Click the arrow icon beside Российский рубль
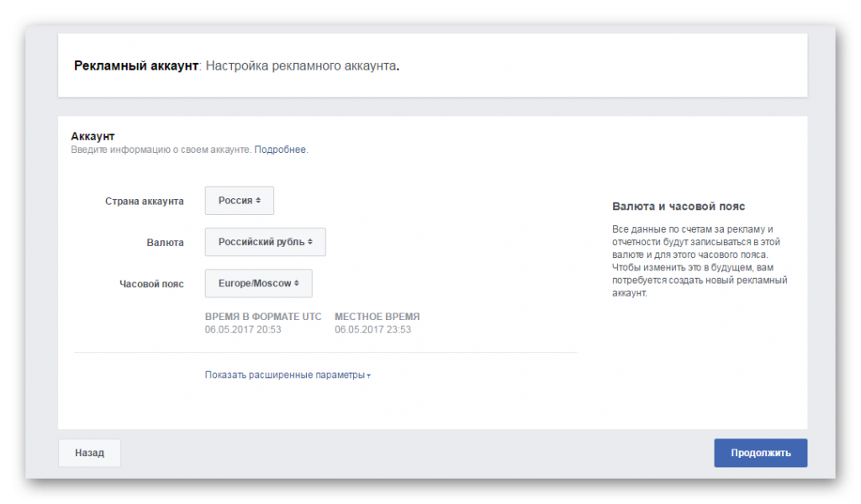Image resolution: width=861 pixels, height=504 pixels. coord(310,242)
